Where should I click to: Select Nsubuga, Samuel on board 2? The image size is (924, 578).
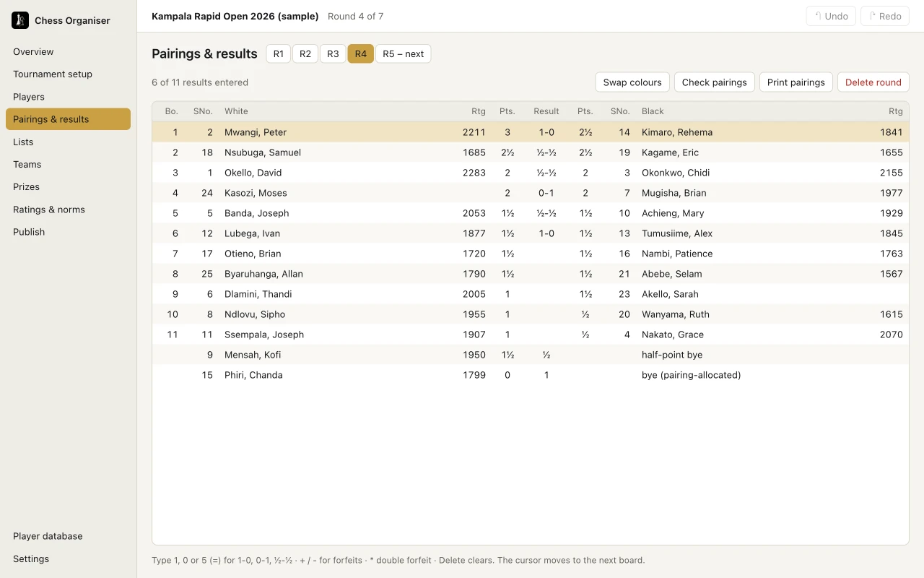tap(263, 152)
